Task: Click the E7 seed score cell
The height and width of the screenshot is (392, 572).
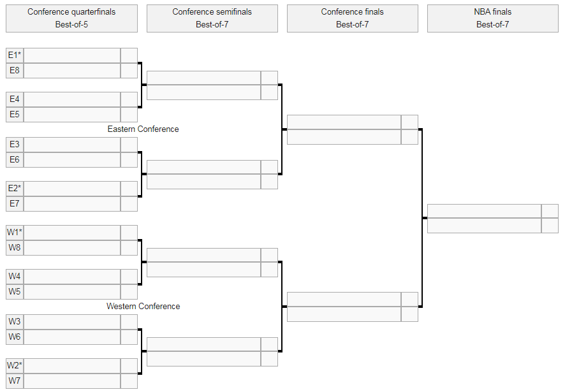Action: pyautogui.click(x=129, y=204)
